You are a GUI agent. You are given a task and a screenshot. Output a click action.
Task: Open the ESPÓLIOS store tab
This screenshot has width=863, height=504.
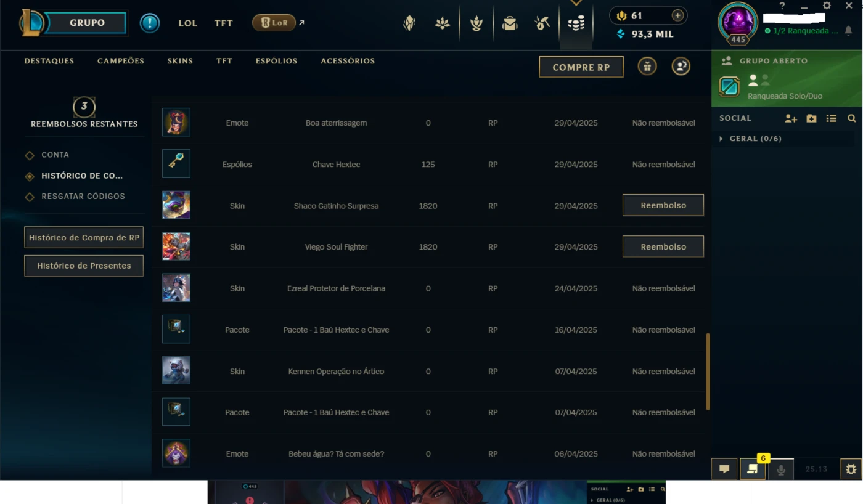(276, 61)
